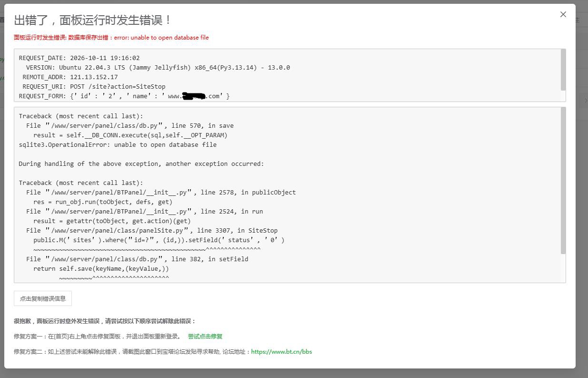Click the __init__.py line 2578 publicObject line
This screenshot has height=378, width=588.
pyautogui.click(x=161, y=192)
